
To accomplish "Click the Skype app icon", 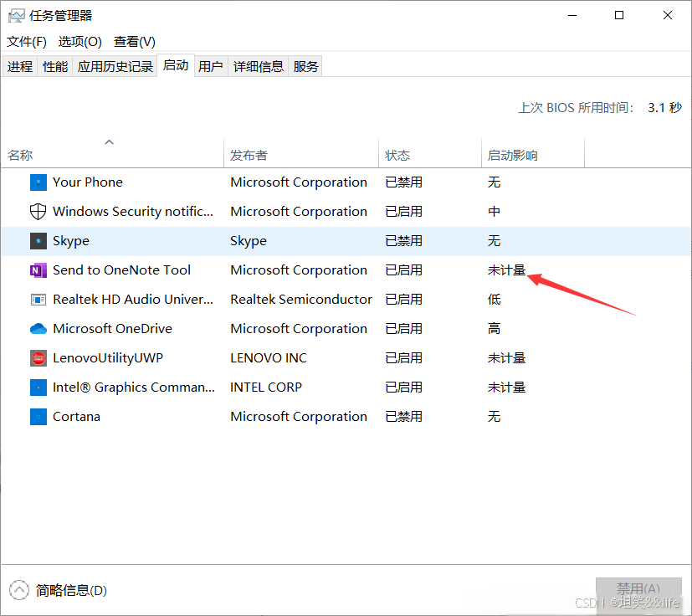I will tap(38, 241).
